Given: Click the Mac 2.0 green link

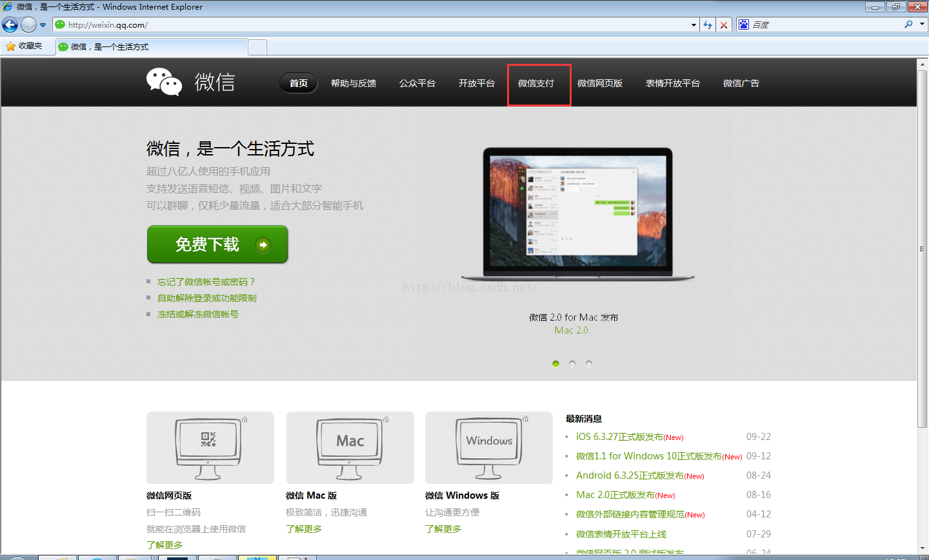Looking at the screenshot, I should tap(572, 330).
